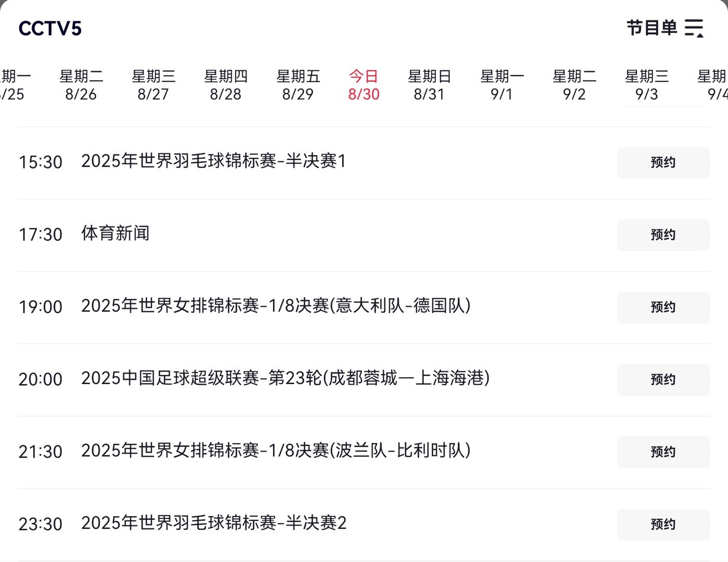Click the CCTV5 channel title
Viewport: 728px width, 562px height.
(x=50, y=29)
